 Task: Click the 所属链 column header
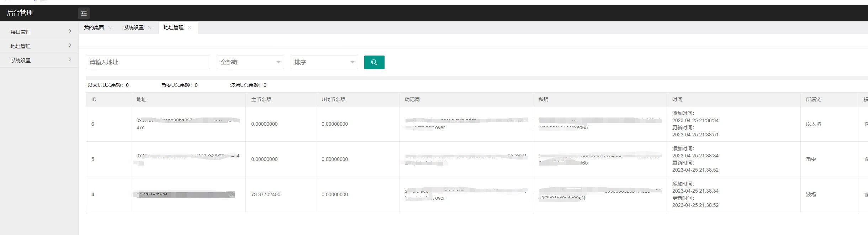(813, 99)
